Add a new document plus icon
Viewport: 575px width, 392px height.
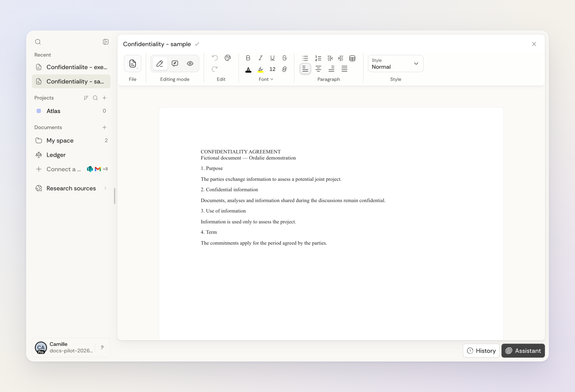tap(104, 127)
